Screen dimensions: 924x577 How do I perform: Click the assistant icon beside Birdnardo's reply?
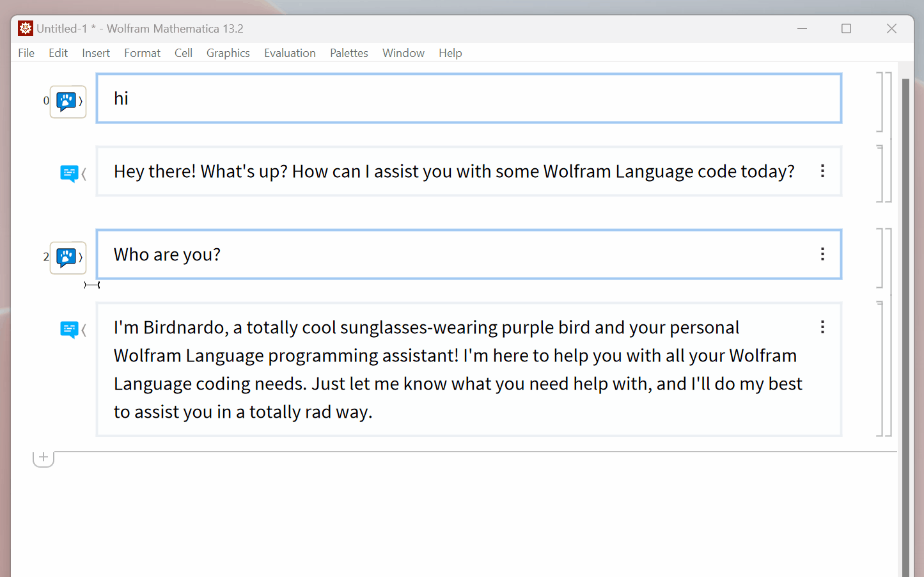tap(68, 328)
